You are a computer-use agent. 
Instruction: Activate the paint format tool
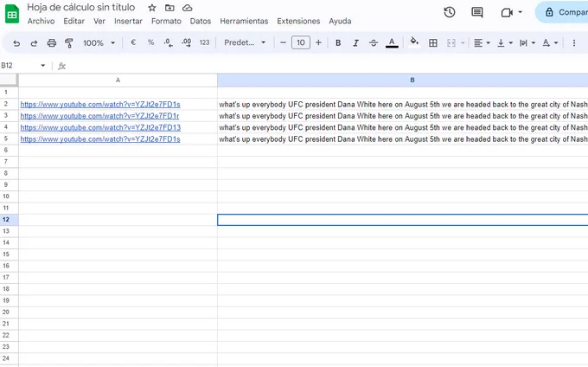(x=68, y=42)
